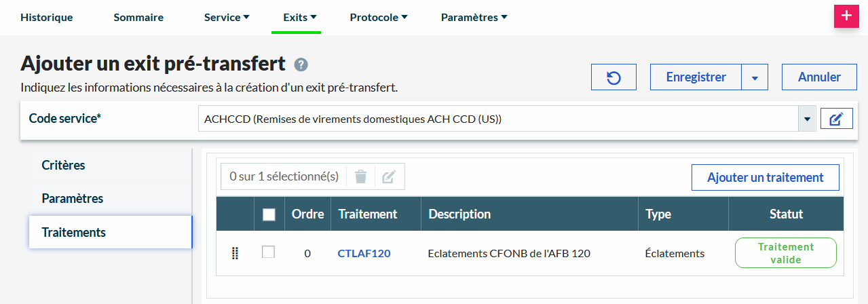Open the CTLAF120 treatment link
This screenshot has width=868, height=304.
[x=364, y=254]
